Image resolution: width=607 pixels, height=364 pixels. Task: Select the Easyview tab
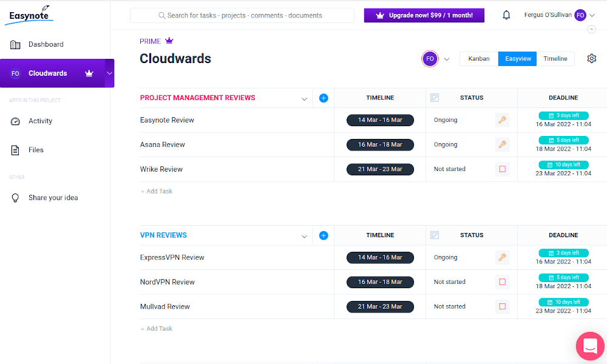(518, 59)
